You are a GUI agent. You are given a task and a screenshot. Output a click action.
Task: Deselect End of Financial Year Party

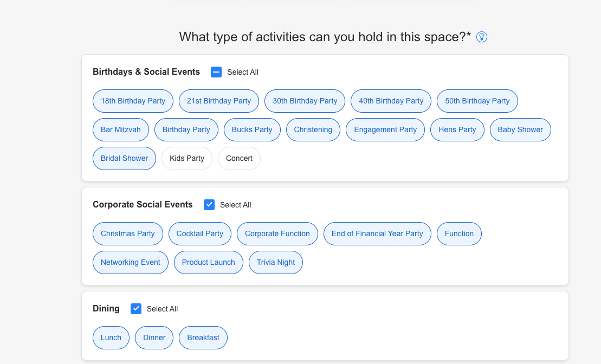pyautogui.click(x=377, y=233)
